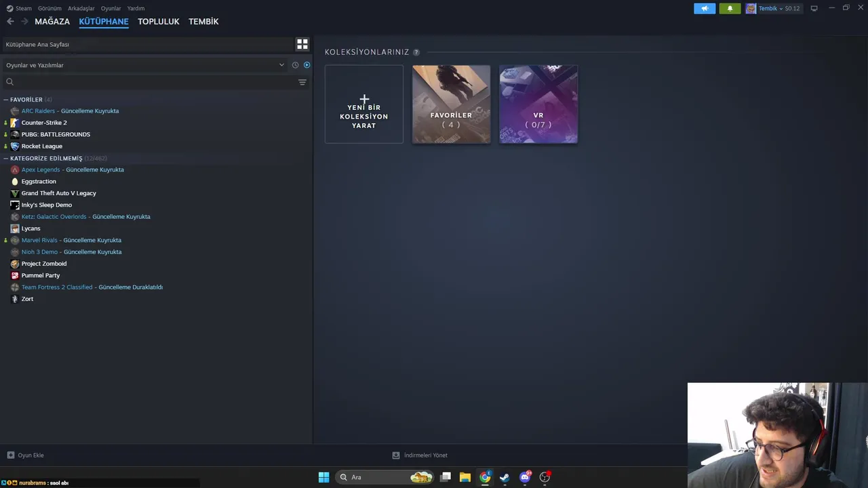Select the KÜTÜPHANE tab
The width and height of the screenshot is (868, 488).
click(104, 22)
